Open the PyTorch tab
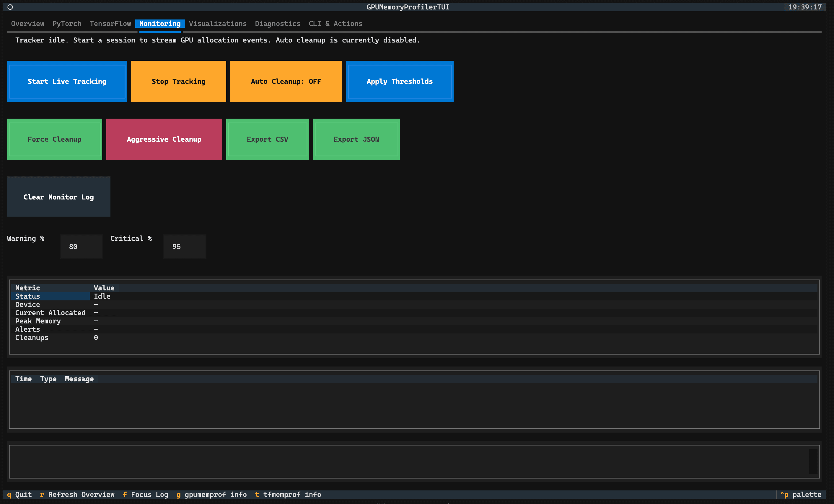 [67, 23]
